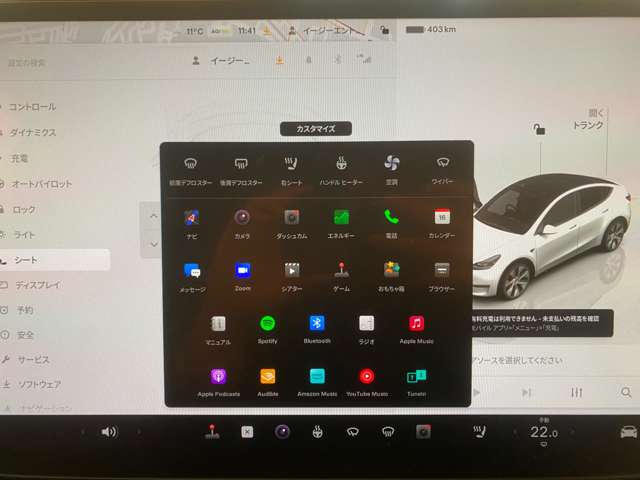Open joystick games icon in the bottom bar

pyautogui.click(x=211, y=431)
